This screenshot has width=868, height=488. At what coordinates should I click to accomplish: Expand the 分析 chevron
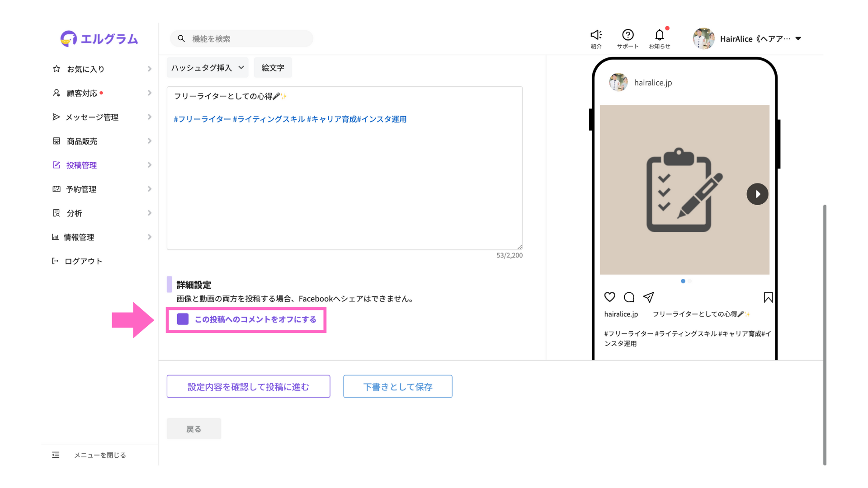(x=150, y=213)
